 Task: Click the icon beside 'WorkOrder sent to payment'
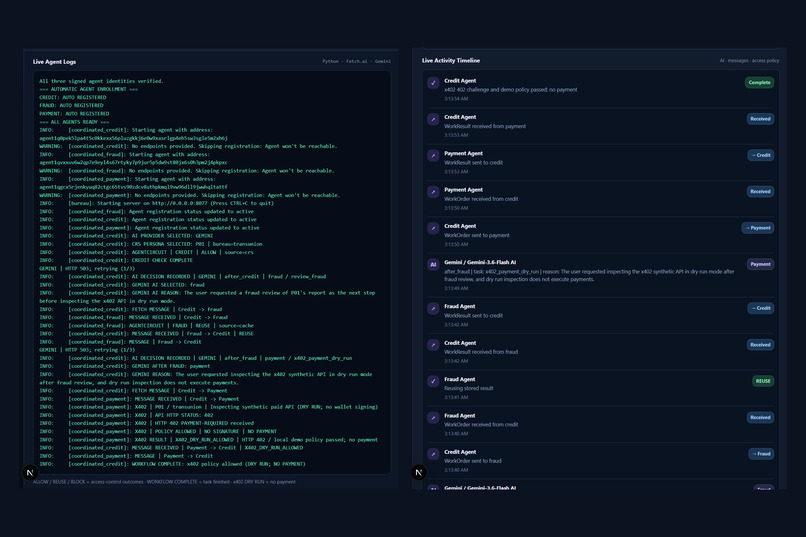point(433,228)
